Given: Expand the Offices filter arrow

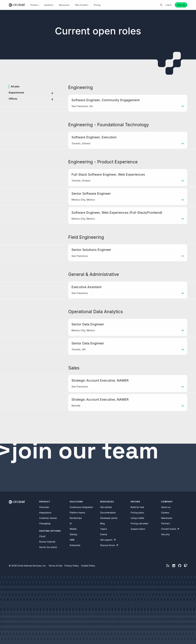Looking at the screenshot, I should tap(52, 99).
